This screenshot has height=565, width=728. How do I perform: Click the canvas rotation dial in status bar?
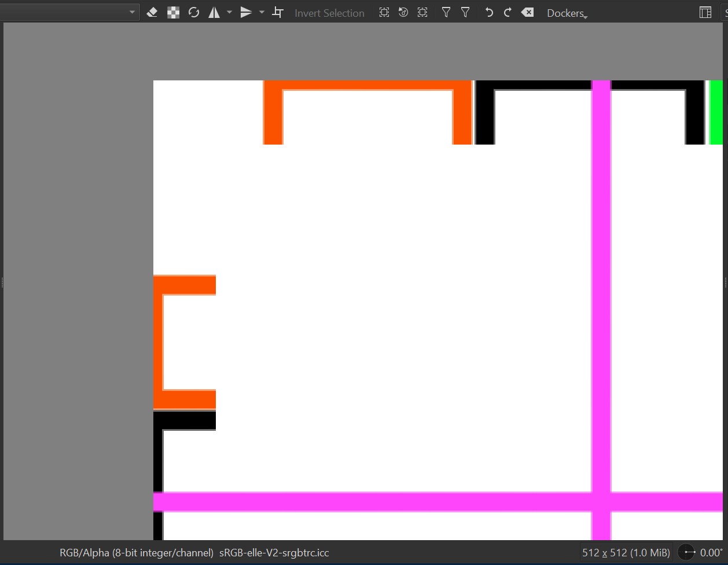(686, 552)
